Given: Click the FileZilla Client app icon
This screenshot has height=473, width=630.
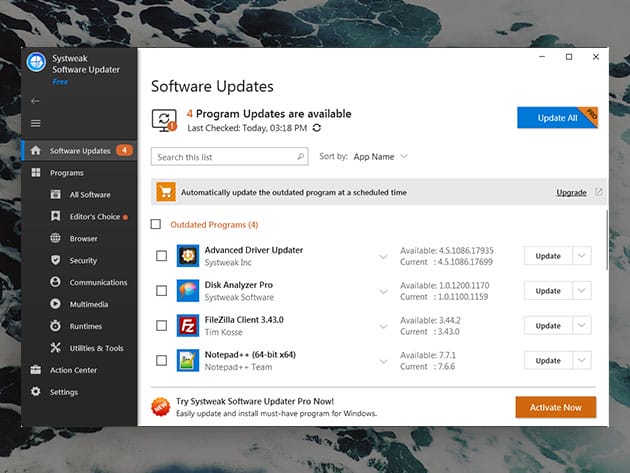Looking at the screenshot, I should 188,326.
